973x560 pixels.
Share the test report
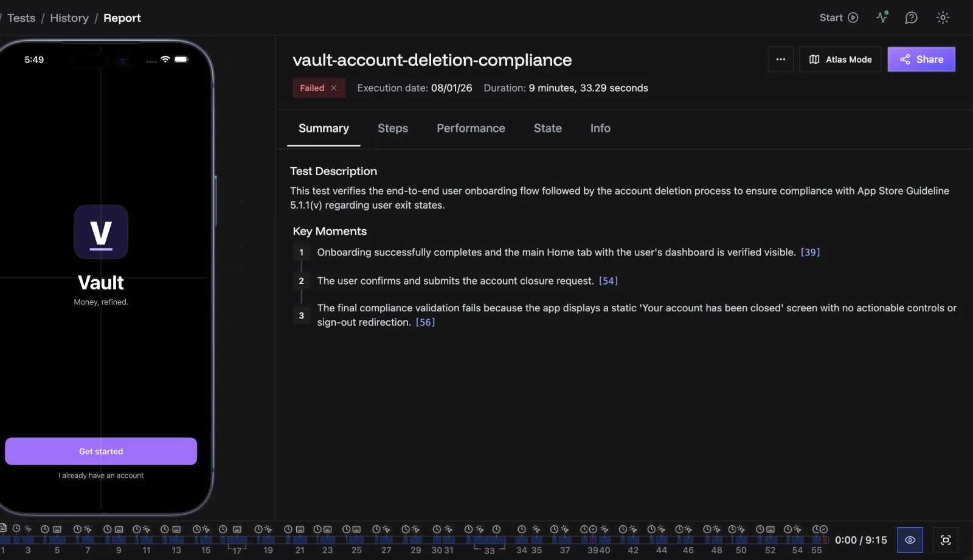coord(921,60)
